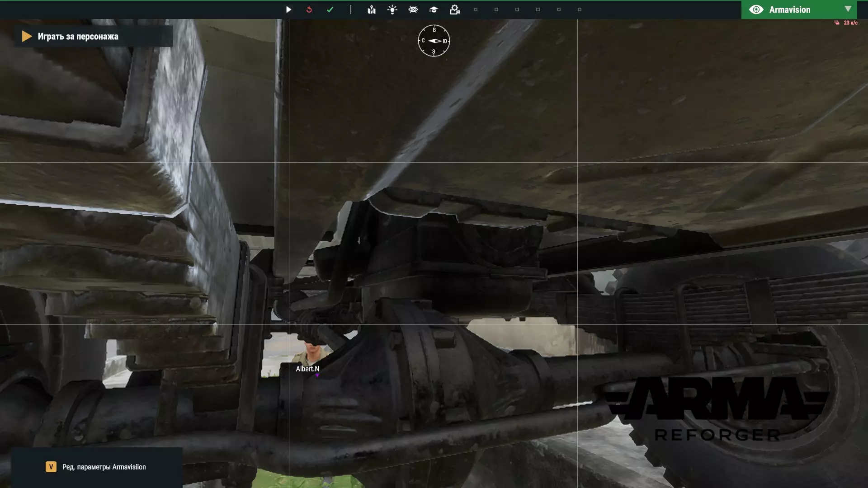Screen dimensions: 868x488
Task: Click the Armavision eye icon
Action: [756, 9]
